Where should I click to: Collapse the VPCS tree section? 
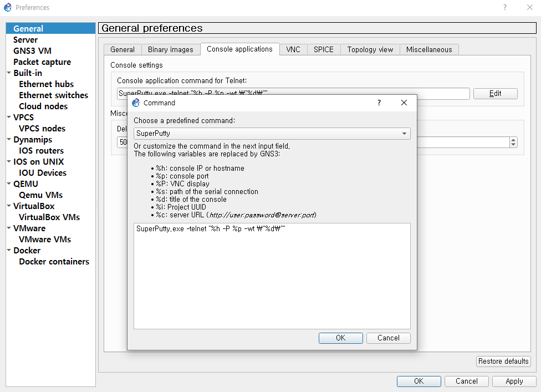[x=9, y=117]
